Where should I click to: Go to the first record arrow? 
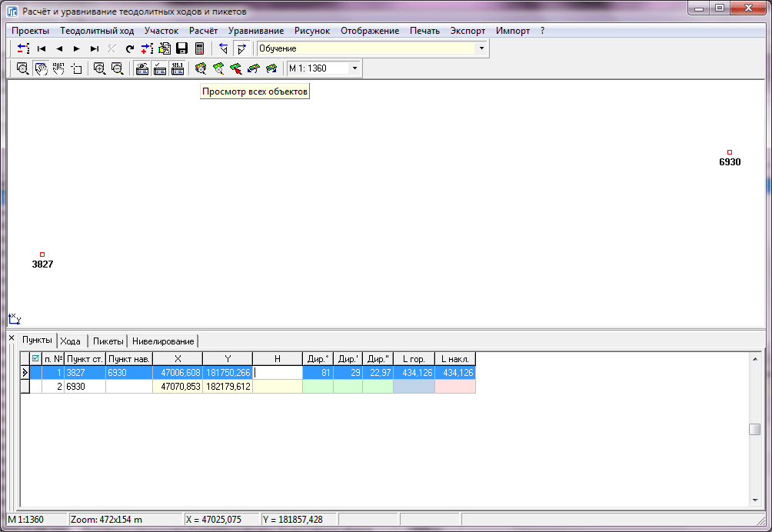[x=42, y=48]
